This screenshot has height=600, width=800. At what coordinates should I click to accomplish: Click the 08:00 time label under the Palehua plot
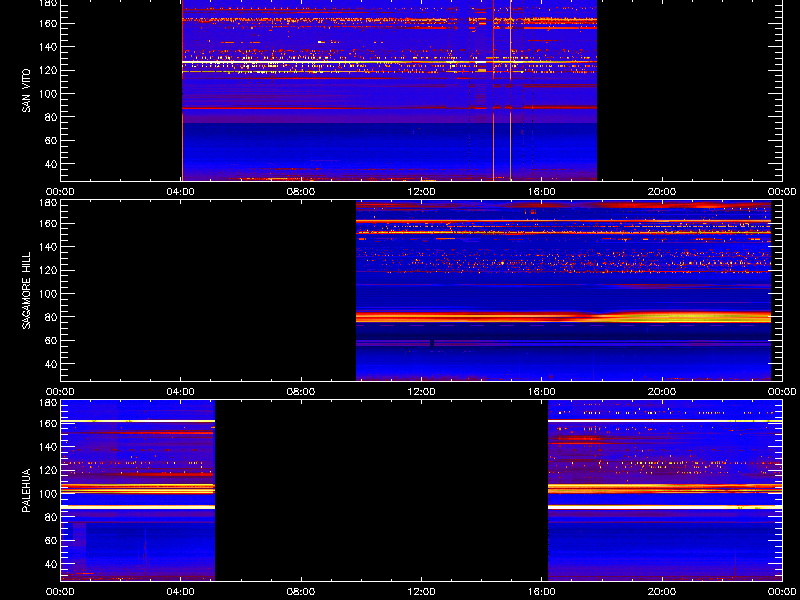pyautogui.click(x=301, y=592)
